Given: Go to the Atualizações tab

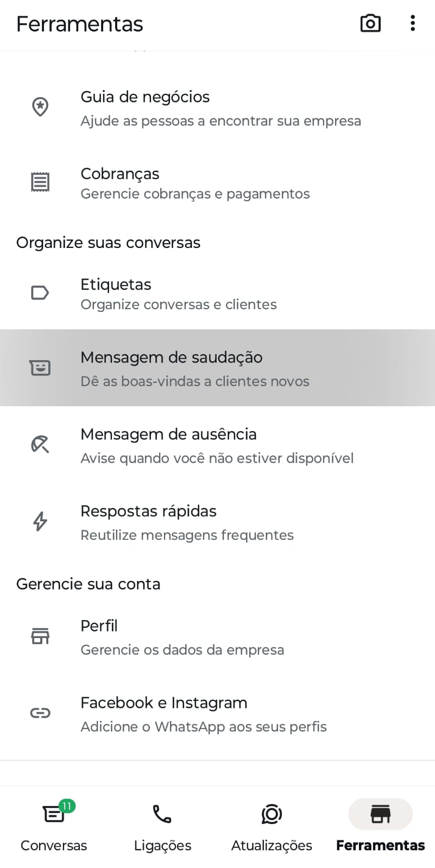Looking at the screenshot, I should pos(272,826).
